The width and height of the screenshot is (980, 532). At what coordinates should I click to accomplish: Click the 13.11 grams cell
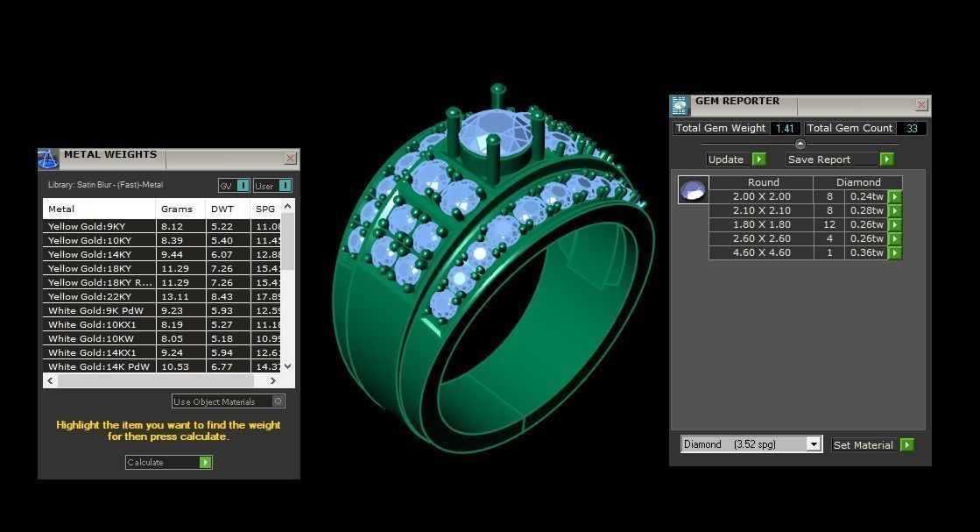tap(180, 296)
